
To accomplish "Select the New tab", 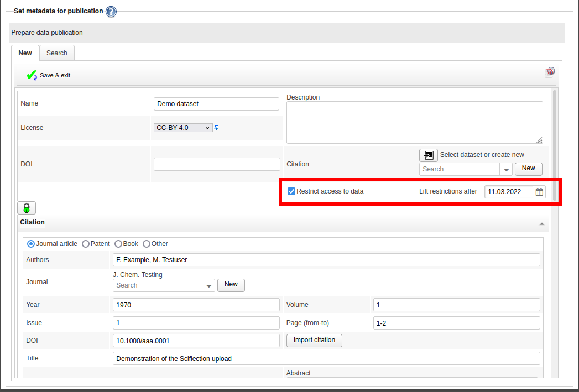I will point(25,53).
